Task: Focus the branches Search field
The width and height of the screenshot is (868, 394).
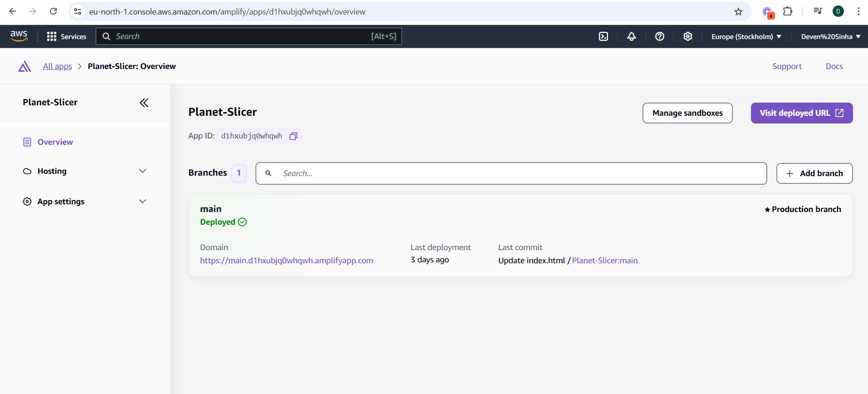Action: pos(511,173)
